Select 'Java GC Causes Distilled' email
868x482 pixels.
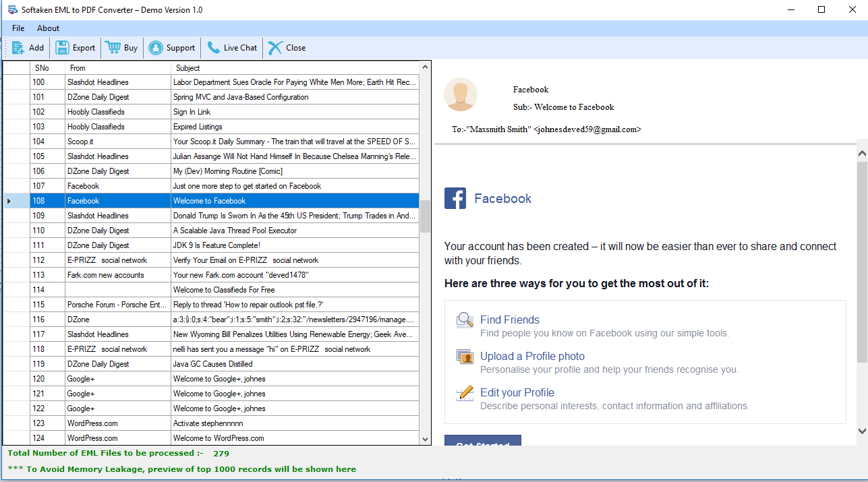211,364
